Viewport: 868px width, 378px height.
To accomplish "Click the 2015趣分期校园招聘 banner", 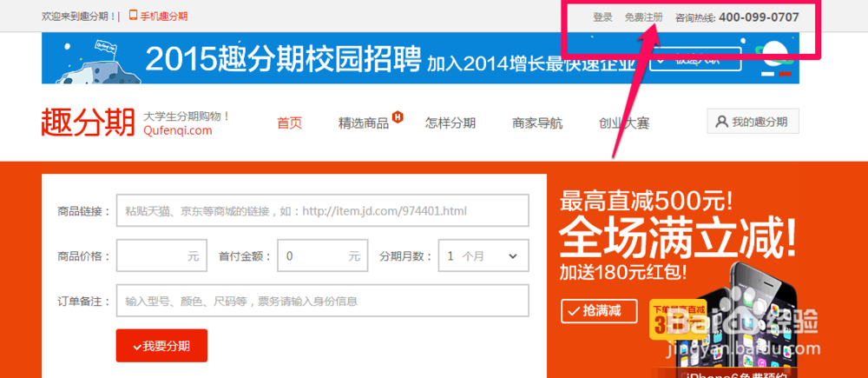I will (420, 58).
